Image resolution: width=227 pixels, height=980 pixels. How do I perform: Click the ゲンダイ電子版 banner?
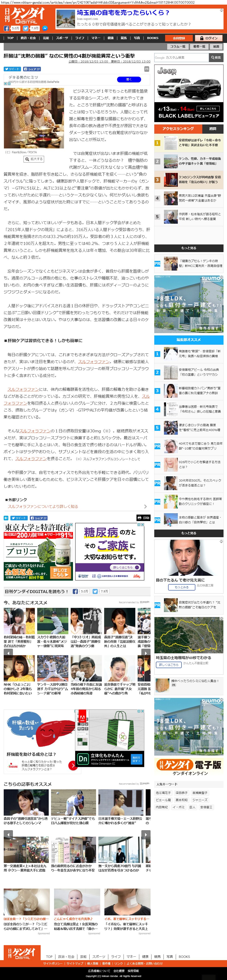189,767
